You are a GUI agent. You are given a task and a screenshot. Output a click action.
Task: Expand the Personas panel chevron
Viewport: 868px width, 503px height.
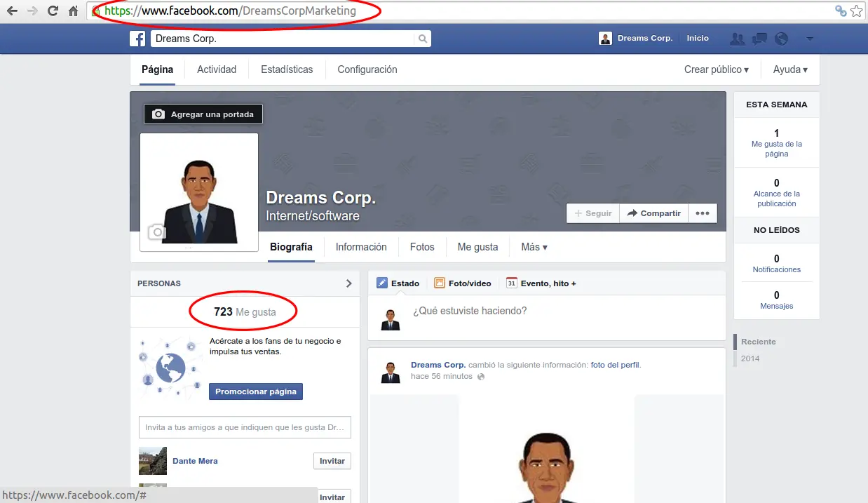coord(349,283)
